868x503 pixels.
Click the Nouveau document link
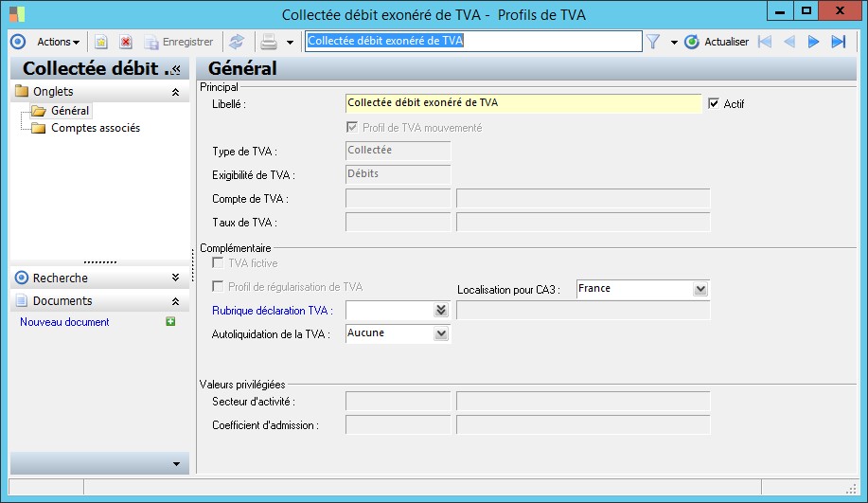tap(64, 322)
